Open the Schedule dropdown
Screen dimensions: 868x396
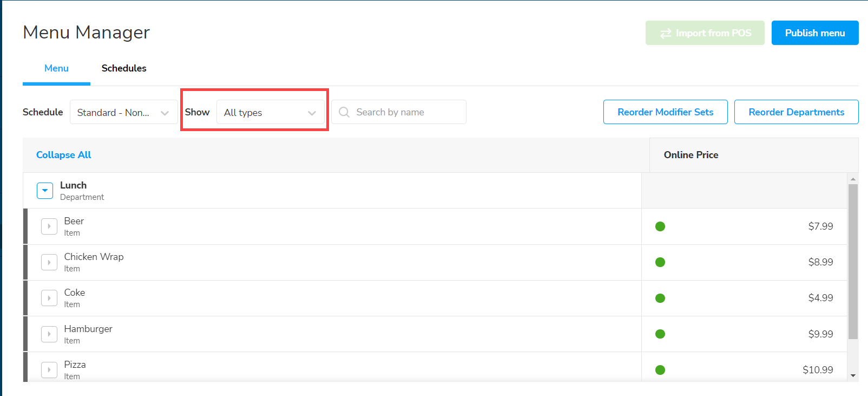pyautogui.click(x=123, y=112)
